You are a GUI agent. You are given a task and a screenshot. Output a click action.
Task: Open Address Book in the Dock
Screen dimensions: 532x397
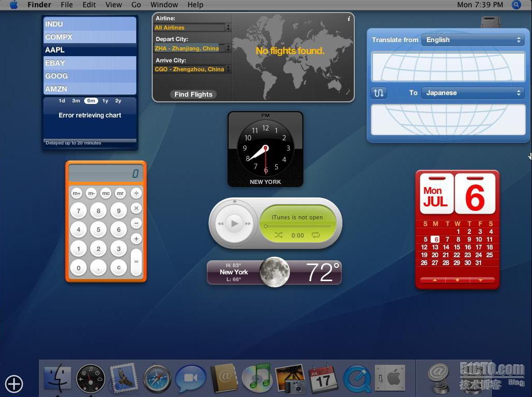pos(224,378)
